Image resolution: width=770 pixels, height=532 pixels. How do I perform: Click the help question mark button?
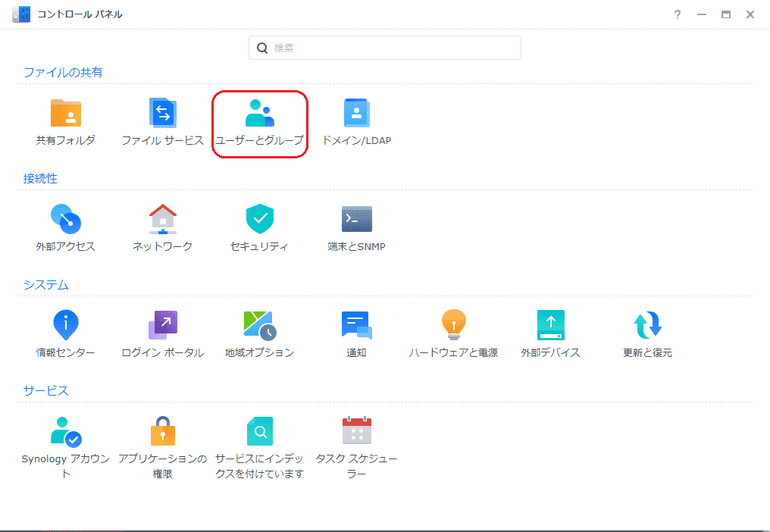click(678, 14)
